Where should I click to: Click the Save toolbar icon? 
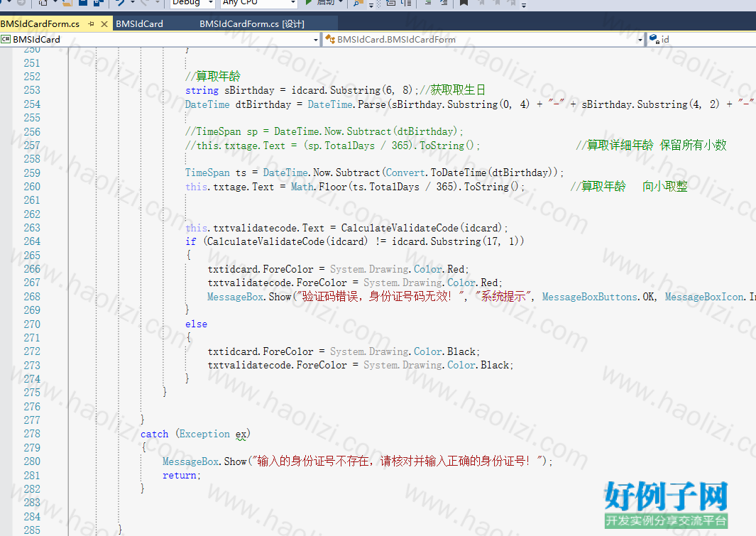[x=83, y=2]
